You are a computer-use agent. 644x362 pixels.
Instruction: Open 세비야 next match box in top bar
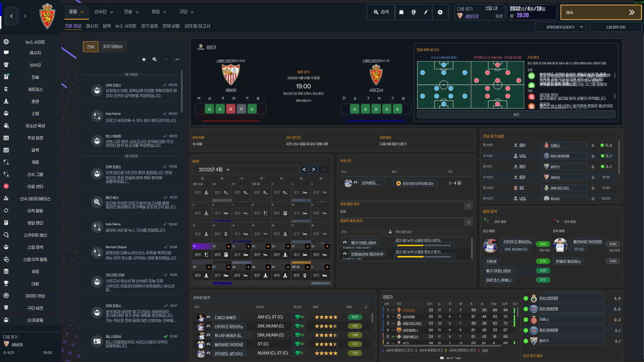coord(479,12)
